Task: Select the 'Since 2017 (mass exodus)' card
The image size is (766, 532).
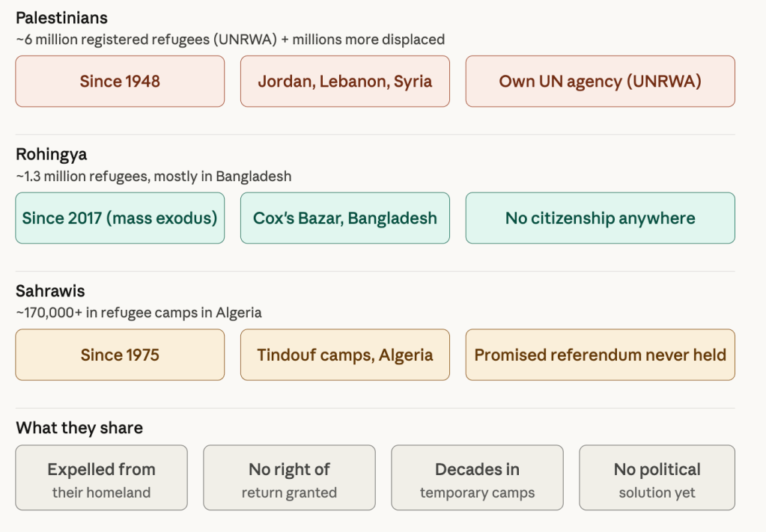Action: pyautogui.click(x=120, y=218)
